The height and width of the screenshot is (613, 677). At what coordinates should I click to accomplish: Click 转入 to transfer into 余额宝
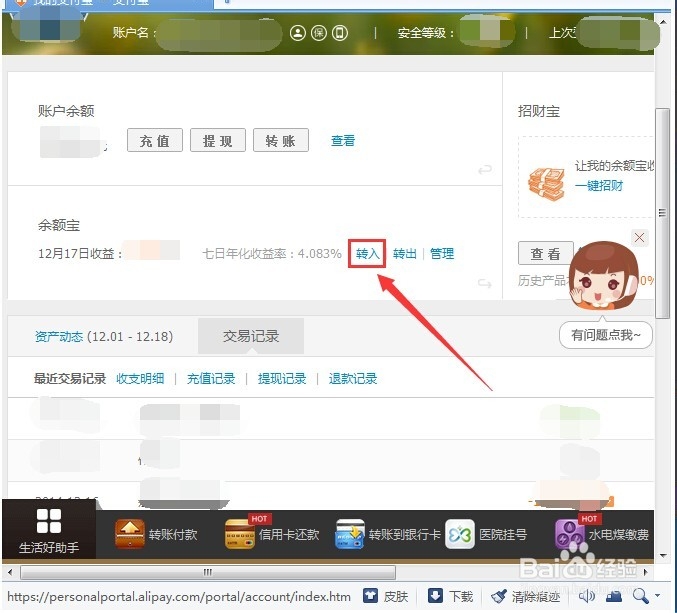point(367,253)
